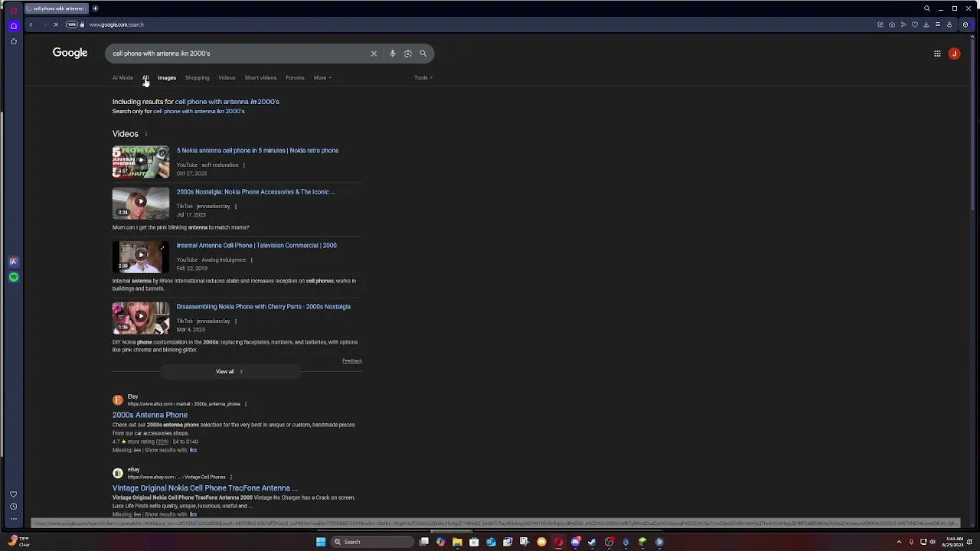The height and width of the screenshot is (551, 980).
Task: Open sidebar history clock icon
Action: tap(13, 507)
